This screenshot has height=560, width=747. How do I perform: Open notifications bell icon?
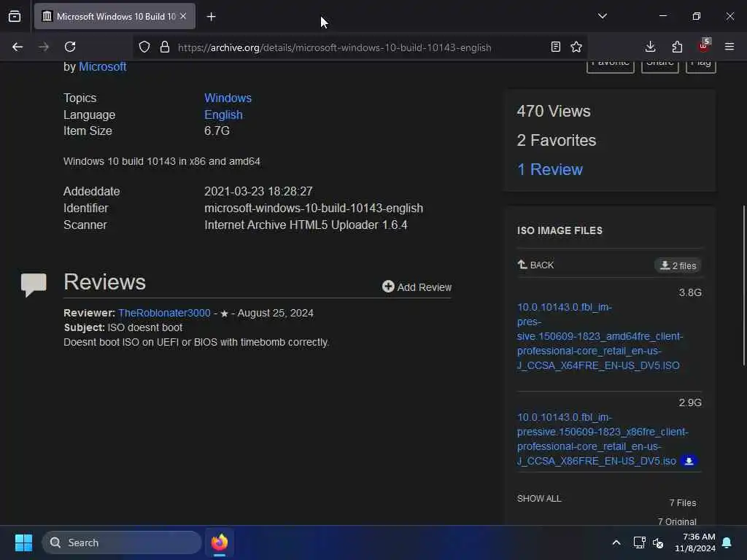[x=727, y=542]
